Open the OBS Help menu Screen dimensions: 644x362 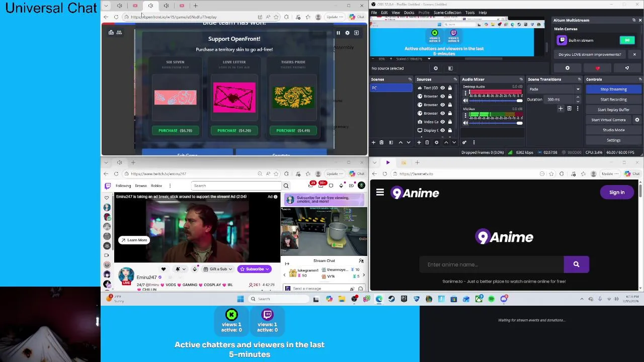click(x=482, y=13)
